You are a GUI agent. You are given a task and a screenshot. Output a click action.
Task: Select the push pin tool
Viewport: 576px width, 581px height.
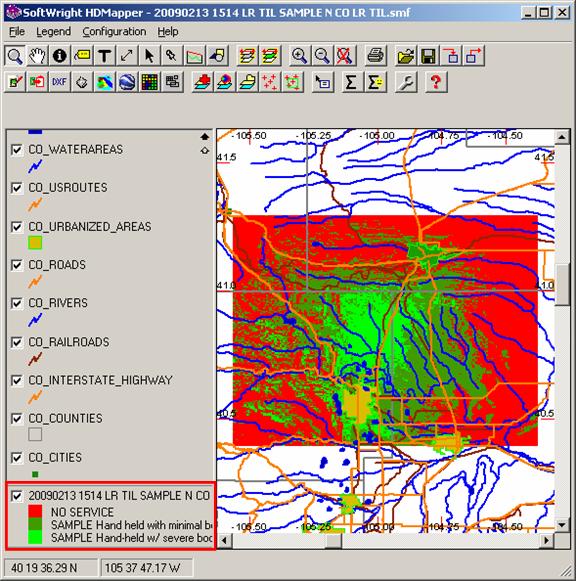point(172,56)
